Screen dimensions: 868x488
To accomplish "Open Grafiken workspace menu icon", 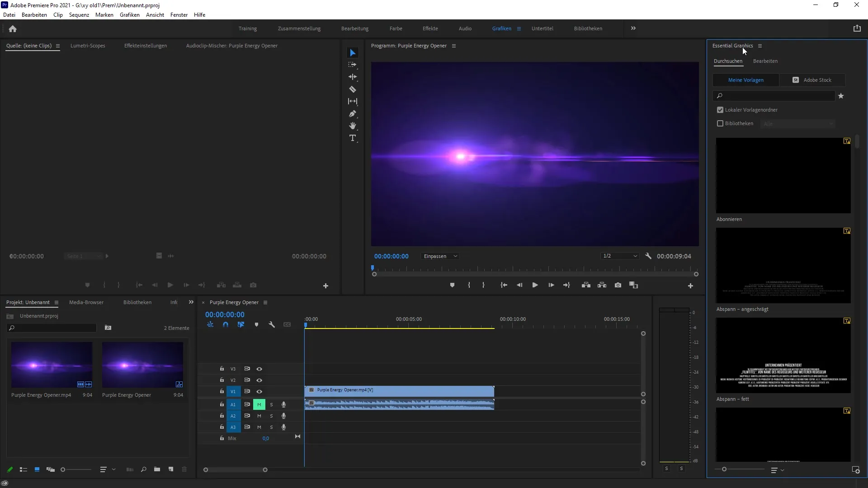I will (x=519, y=29).
